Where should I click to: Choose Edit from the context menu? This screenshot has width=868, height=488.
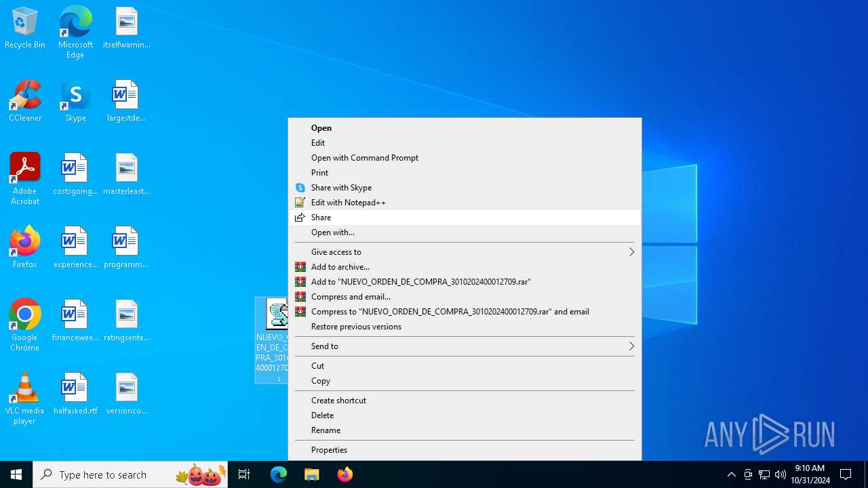tap(465, 143)
